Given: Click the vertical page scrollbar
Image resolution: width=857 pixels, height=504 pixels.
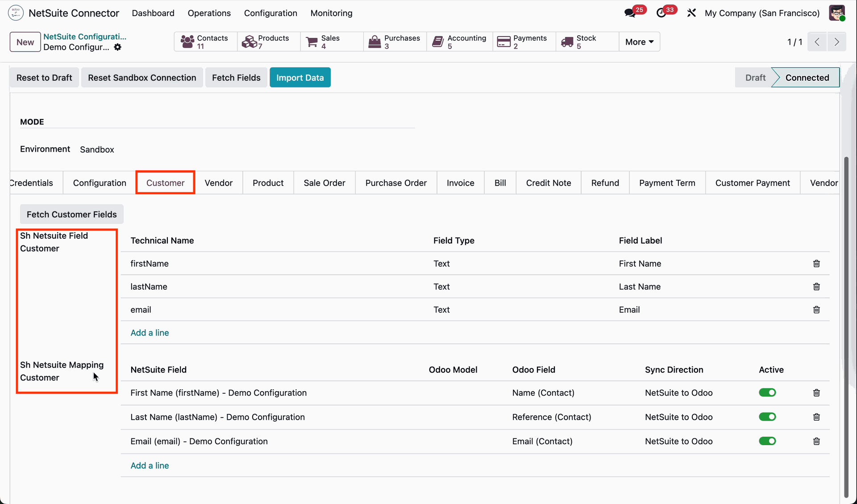Looking at the screenshot, I should point(846,327).
